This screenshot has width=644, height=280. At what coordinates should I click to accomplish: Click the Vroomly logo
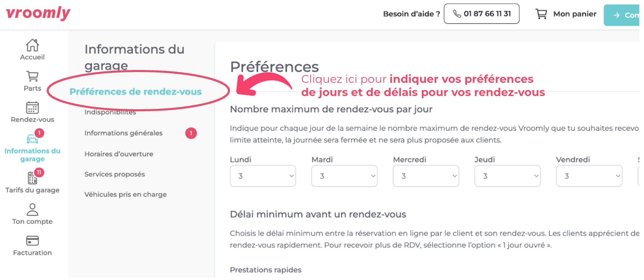[x=38, y=14]
